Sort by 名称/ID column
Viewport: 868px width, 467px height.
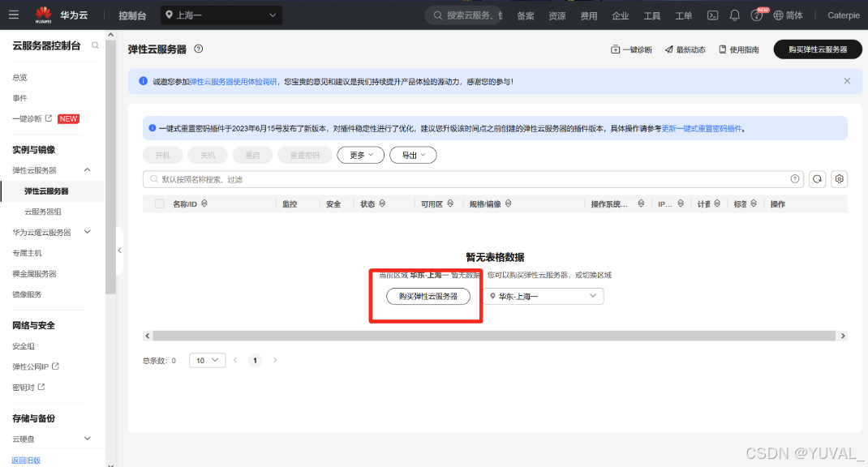(x=204, y=204)
